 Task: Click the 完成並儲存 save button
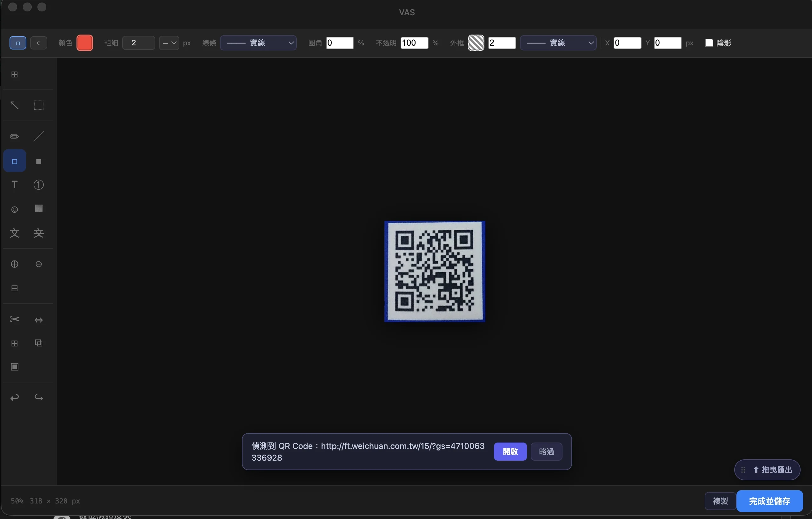pos(769,501)
